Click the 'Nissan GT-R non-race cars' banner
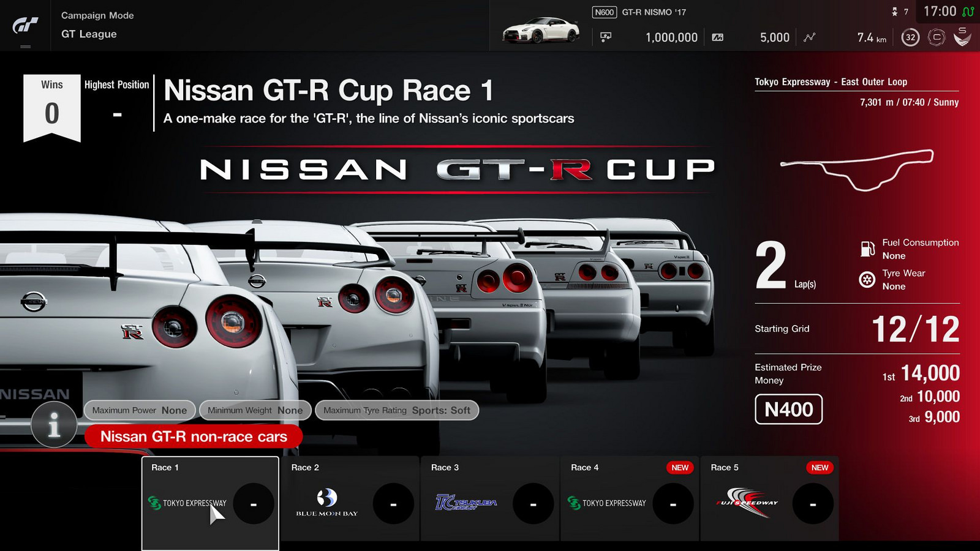 tap(194, 437)
